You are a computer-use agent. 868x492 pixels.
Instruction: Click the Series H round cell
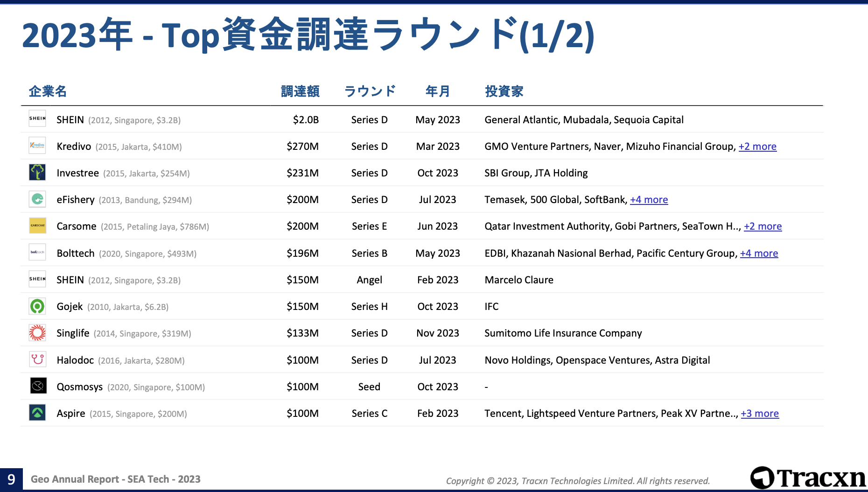[369, 307]
